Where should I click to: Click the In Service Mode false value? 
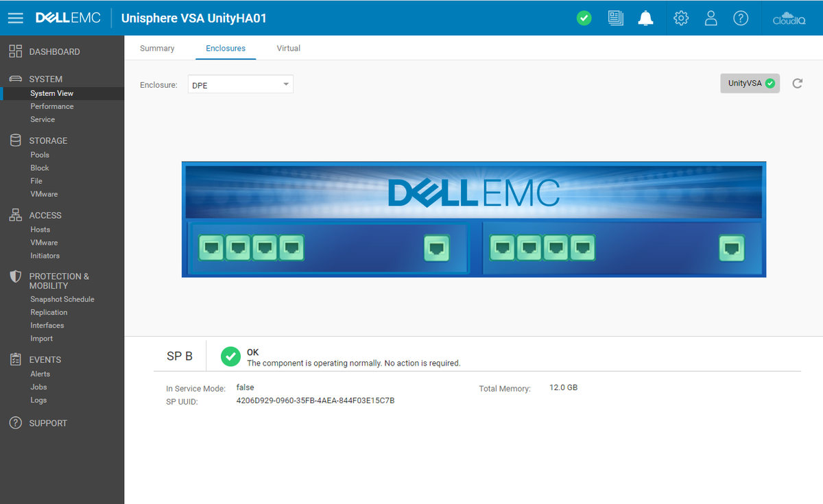click(245, 387)
